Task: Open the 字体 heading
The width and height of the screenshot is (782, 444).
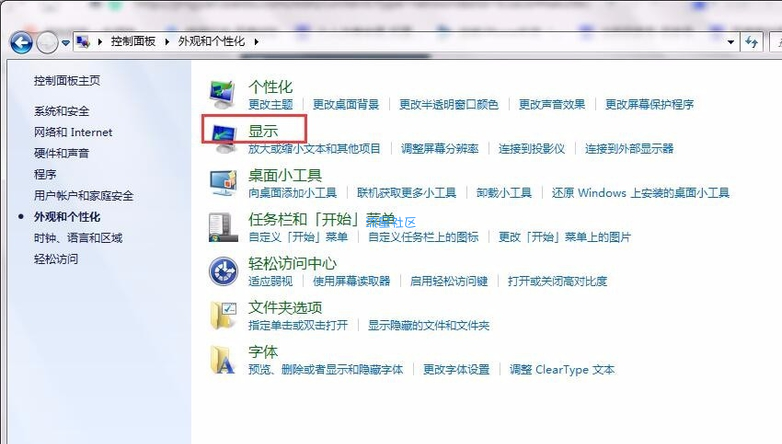Action: 263,352
